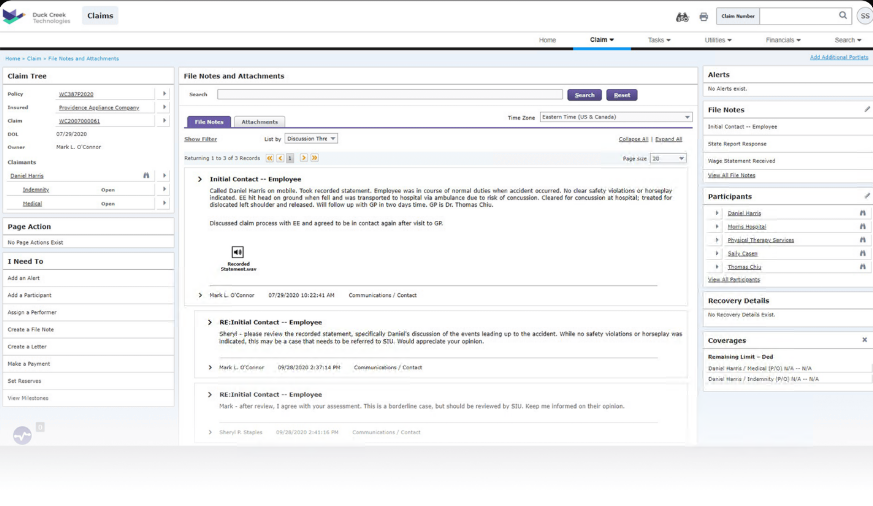
Task: Click Create a File Note action
Action: click(x=31, y=330)
